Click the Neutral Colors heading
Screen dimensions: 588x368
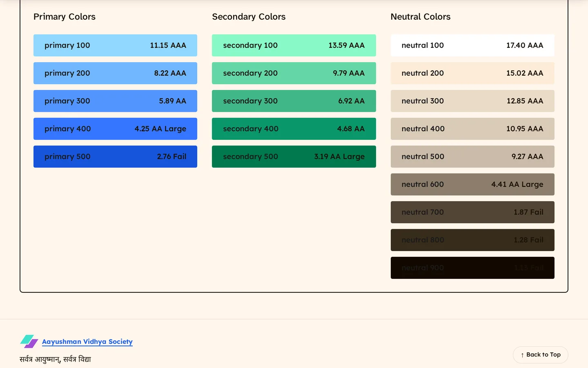click(421, 17)
